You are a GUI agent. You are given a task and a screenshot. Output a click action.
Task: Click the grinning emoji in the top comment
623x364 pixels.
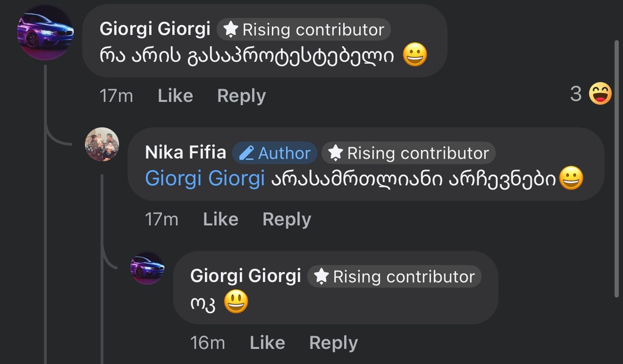tap(415, 56)
